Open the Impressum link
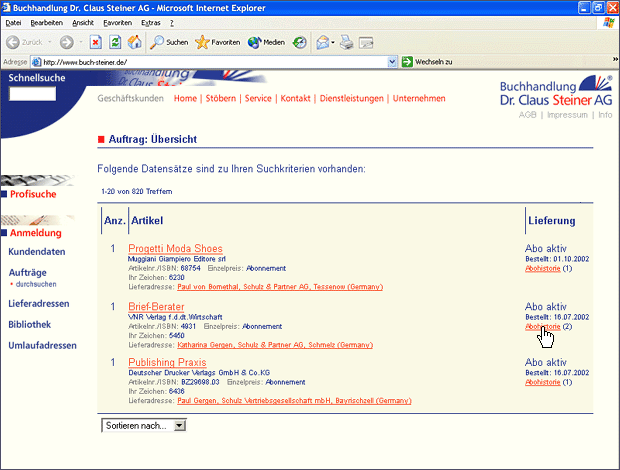 [x=567, y=115]
